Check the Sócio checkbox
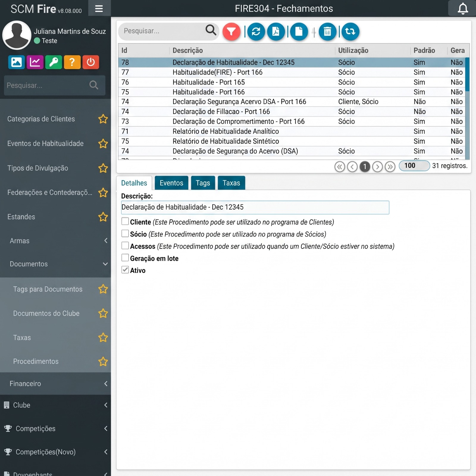The height and width of the screenshot is (476, 476). tap(125, 234)
